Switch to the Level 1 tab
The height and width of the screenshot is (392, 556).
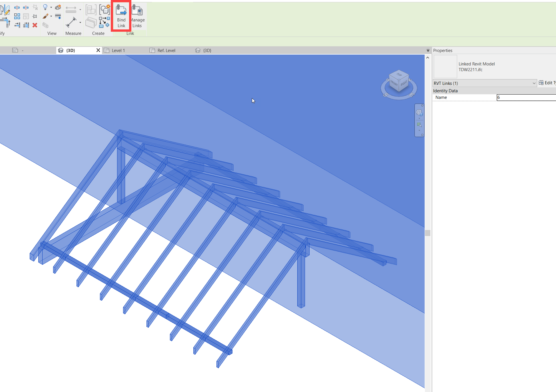118,50
